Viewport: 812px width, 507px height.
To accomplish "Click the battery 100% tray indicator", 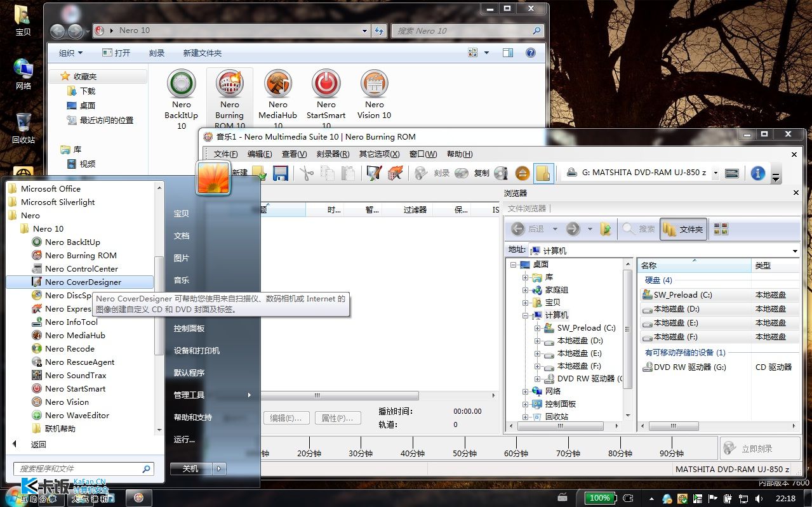I will (x=600, y=498).
